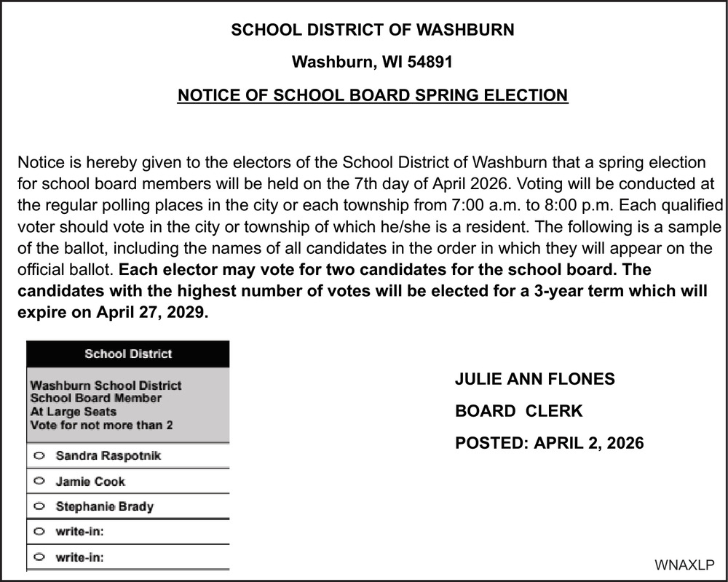The height and width of the screenshot is (582, 728).
Task: Click the Washburn, WI 54891 address line
Action: pyautogui.click(x=372, y=63)
